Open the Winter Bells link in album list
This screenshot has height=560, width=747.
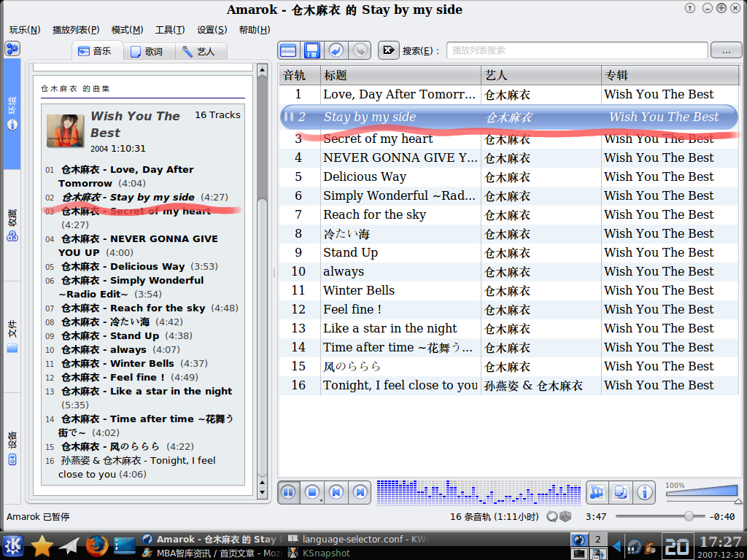[117, 364]
